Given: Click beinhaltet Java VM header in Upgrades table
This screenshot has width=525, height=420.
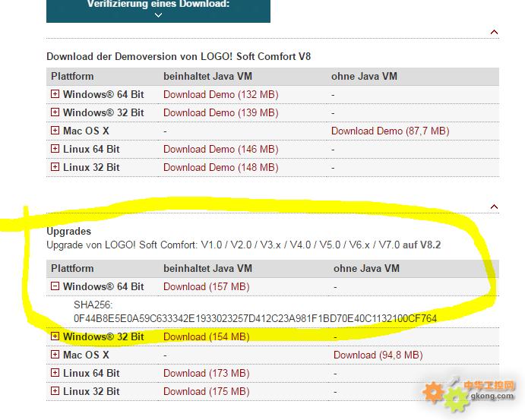Looking at the screenshot, I should [207, 268].
